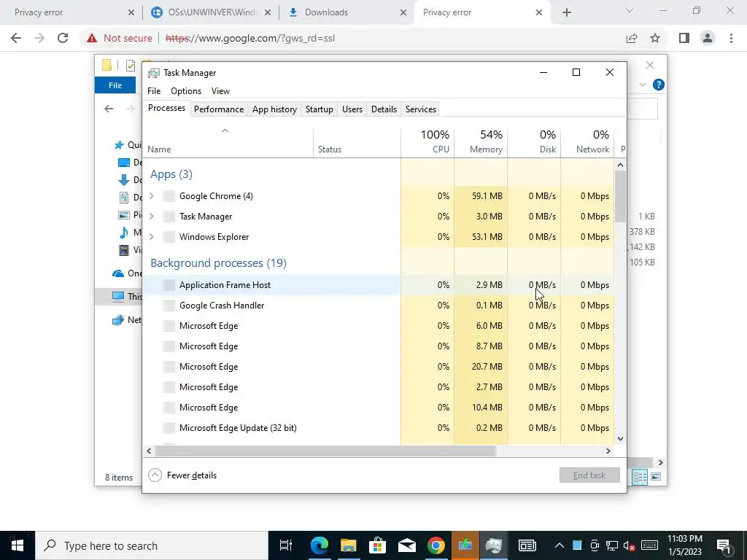Switch to the Users tab
Screen dimensions: 747x560
(x=352, y=109)
